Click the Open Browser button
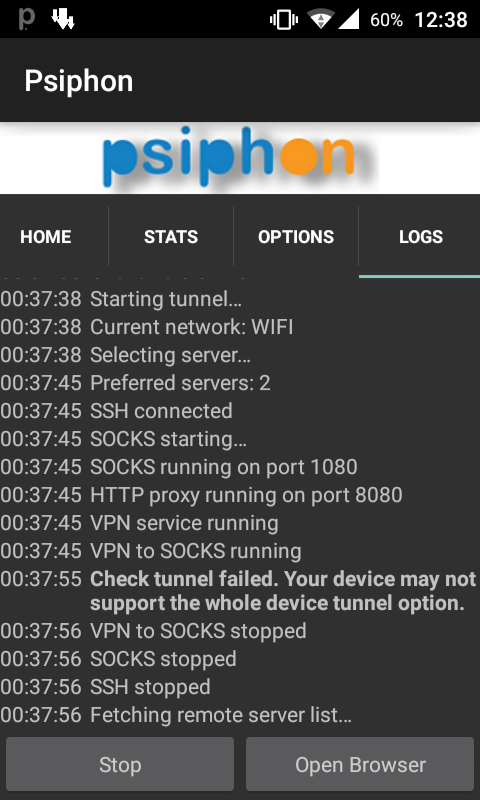 pos(360,764)
